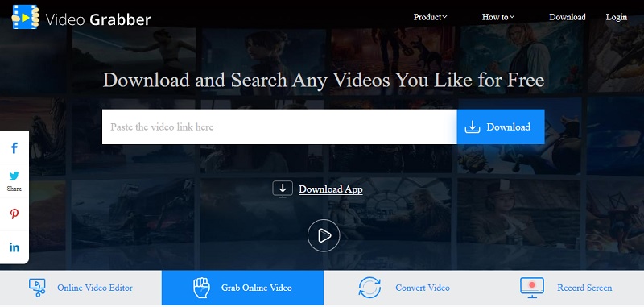Image resolution: width=644 pixels, height=307 pixels.
Task: Pin page with Pinterest sidebar icon
Action: 14,214
